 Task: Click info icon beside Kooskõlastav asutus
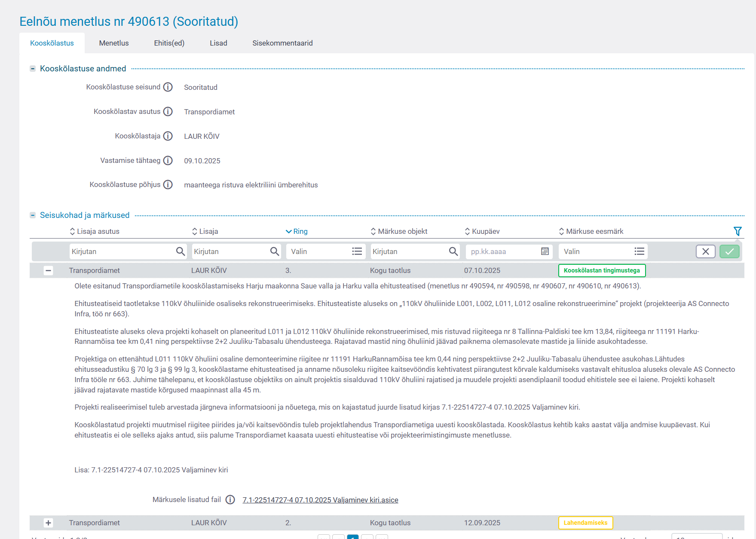[x=168, y=112]
